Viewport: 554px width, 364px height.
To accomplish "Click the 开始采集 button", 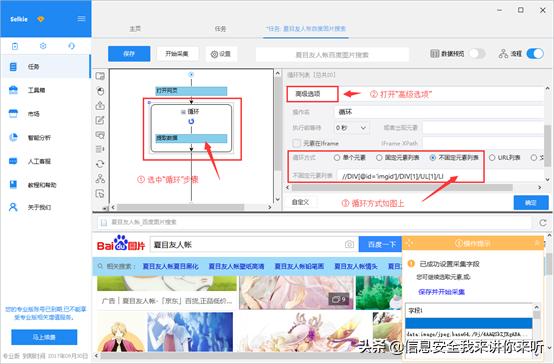I will (x=177, y=54).
